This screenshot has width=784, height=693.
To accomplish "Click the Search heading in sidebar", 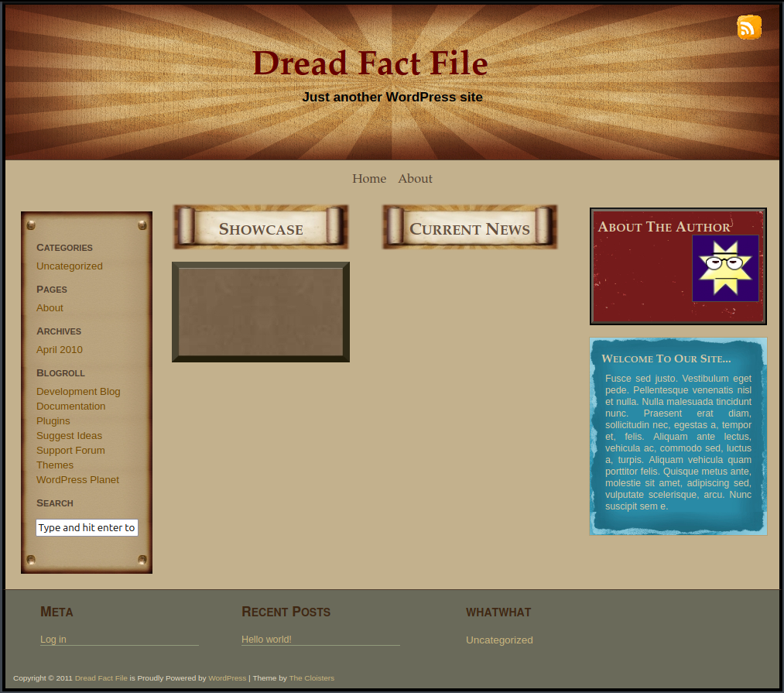I will 54,503.
